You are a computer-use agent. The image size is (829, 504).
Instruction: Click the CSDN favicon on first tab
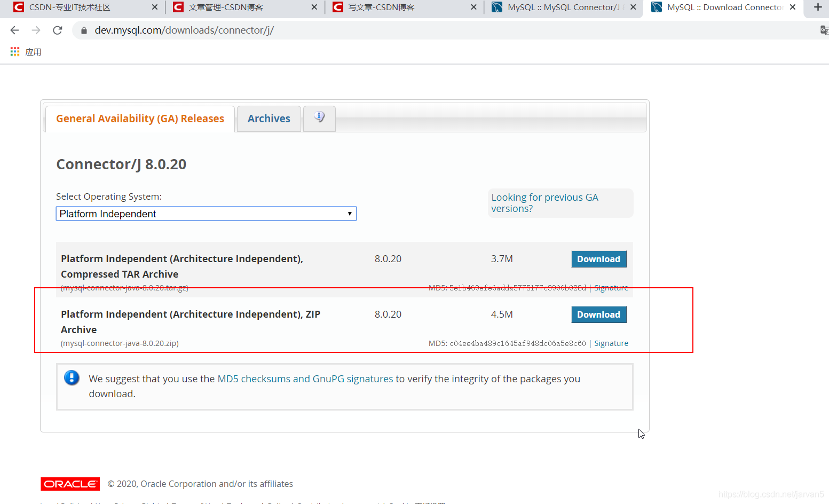pyautogui.click(x=19, y=7)
